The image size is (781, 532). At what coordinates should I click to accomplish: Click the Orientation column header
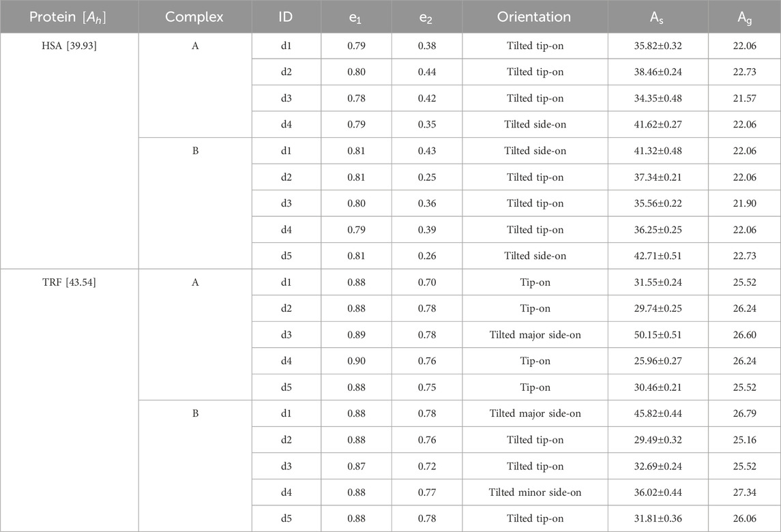(535, 17)
